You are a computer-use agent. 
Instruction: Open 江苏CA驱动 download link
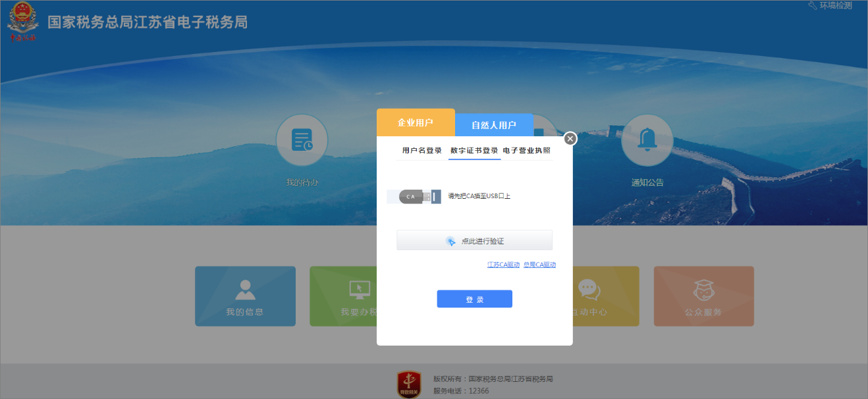pyautogui.click(x=503, y=265)
